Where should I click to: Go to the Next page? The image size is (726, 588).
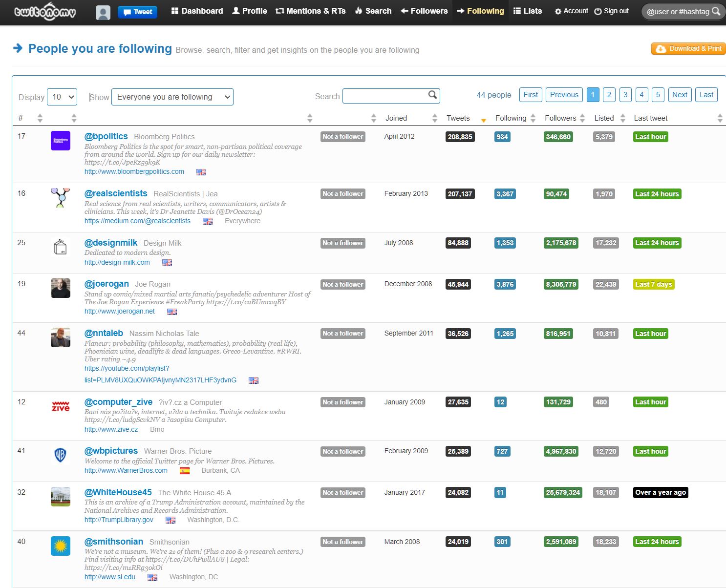point(680,95)
